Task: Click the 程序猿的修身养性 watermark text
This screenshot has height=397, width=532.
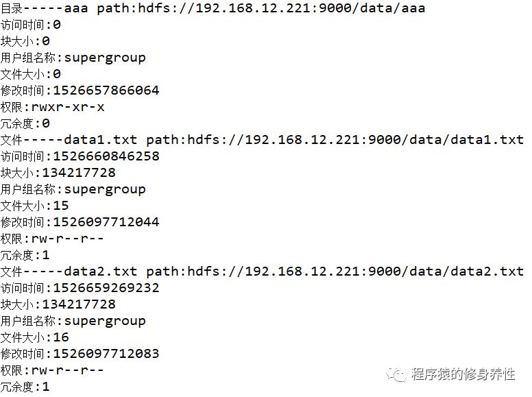Action: point(463,374)
